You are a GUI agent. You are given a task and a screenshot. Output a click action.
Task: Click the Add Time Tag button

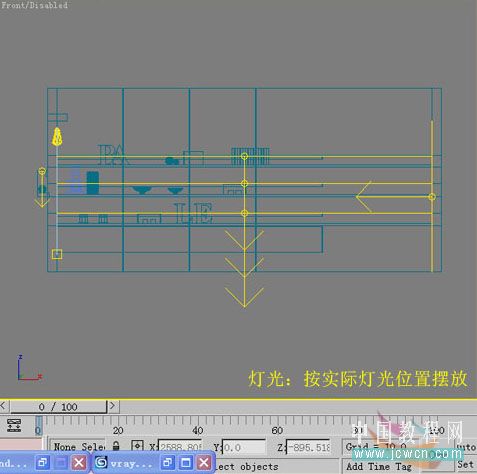coord(378,466)
